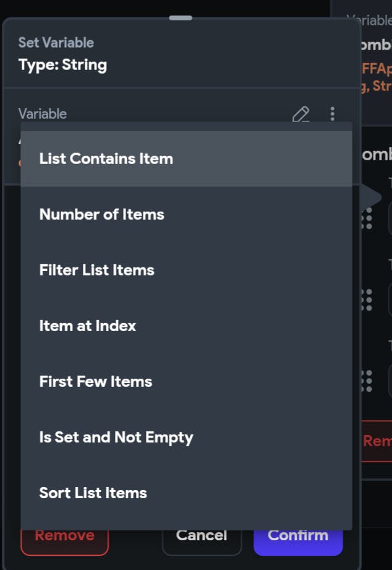
Task: Select "Is Set and Not Empty"
Action: [x=116, y=438]
